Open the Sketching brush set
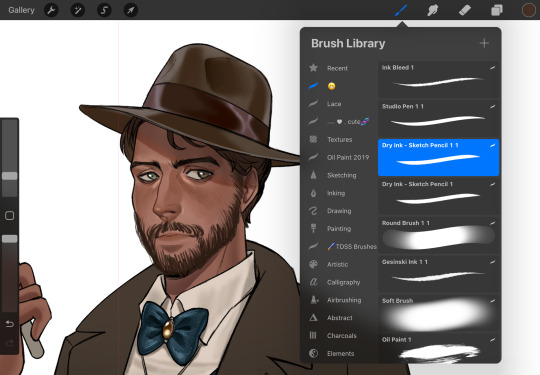The width and height of the screenshot is (540, 375). (342, 175)
